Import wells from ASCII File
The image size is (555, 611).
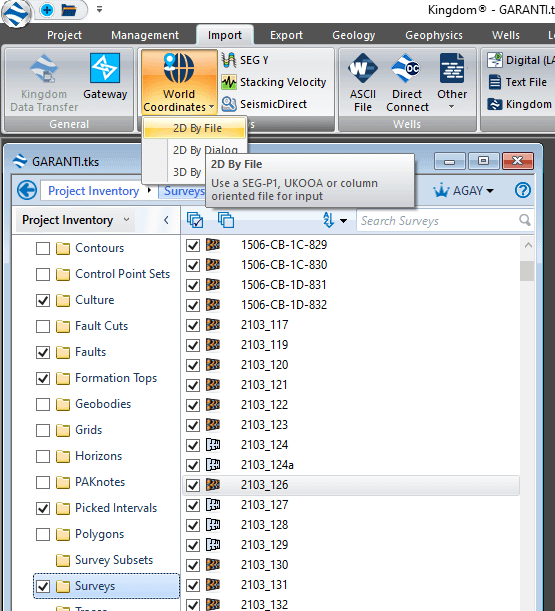[x=362, y=83]
